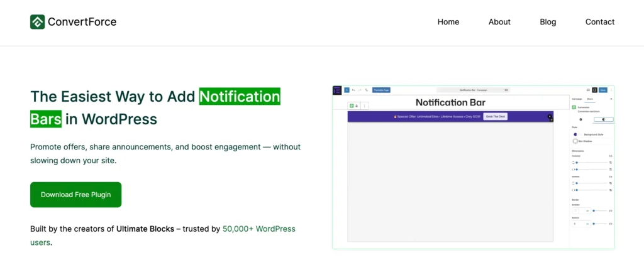Image resolution: width=644 pixels, height=270 pixels.
Task: Open the half-circle styles tab in sidebar
Action: 604,119
